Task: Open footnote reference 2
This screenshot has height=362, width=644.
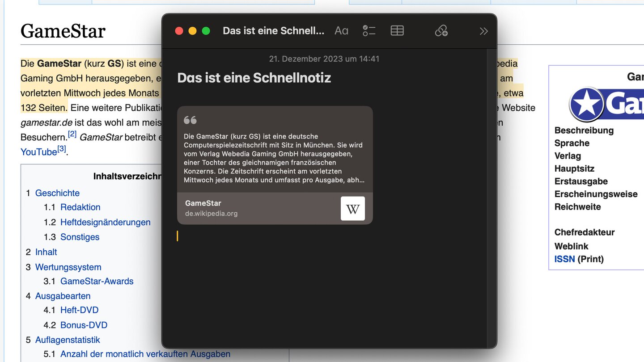Action: tap(72, 134)
